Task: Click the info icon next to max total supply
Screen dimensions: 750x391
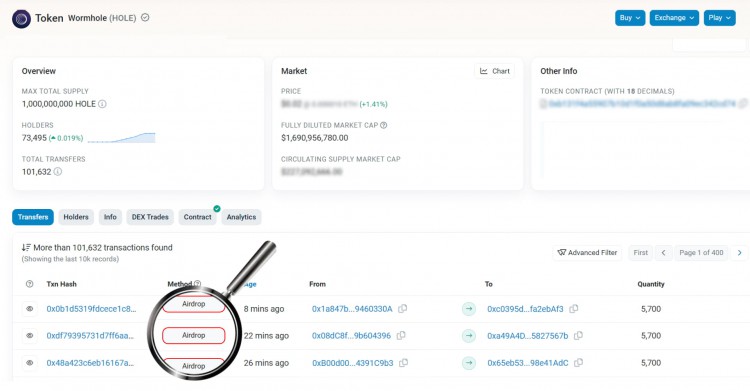Action: point(102,104)
